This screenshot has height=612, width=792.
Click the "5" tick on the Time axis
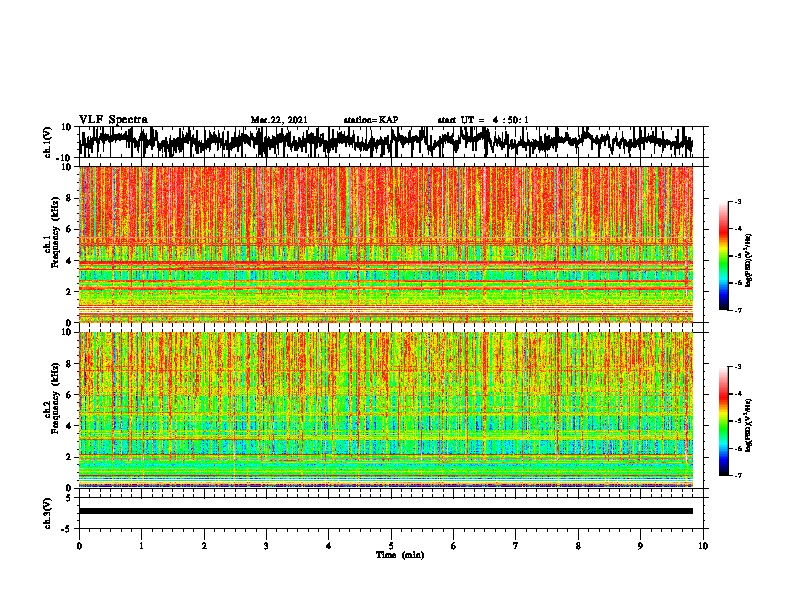391,546
